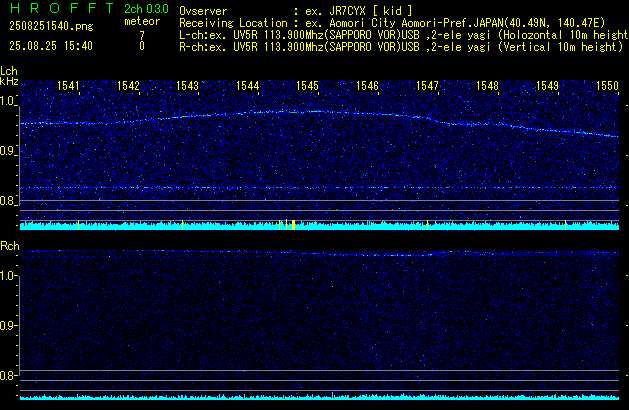The image size is (629, 410).
Task: Click the R-ch UV5R antenna description line
Action: [x=401, y=47]
